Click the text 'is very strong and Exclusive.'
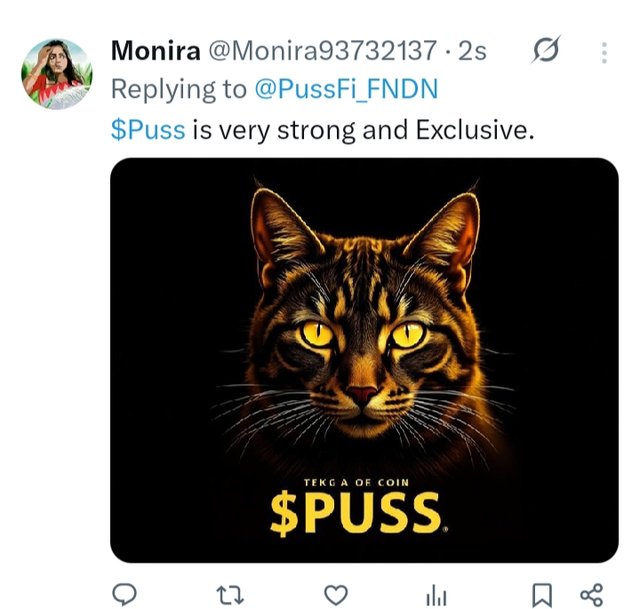The height and width of the screenshot is (609, 640). [358, 130]
